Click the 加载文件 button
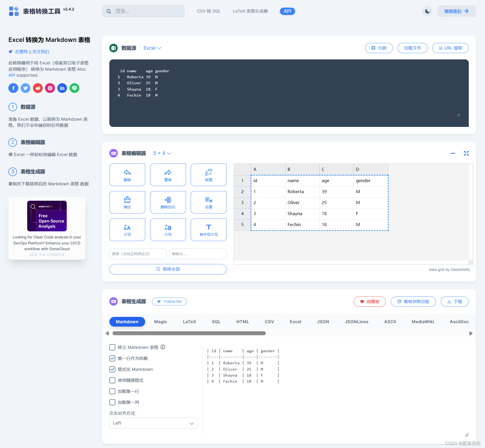Viewport: 485px width, 448px height. pyautogui.click(x=412, y=48)
